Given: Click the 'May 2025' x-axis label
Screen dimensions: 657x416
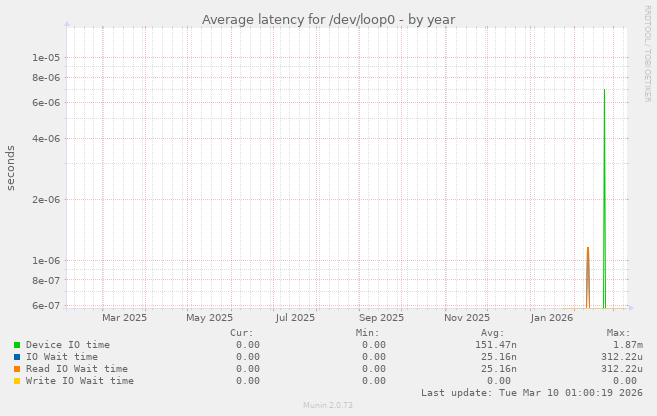Looking at the screenshot, I should (210, 318).
